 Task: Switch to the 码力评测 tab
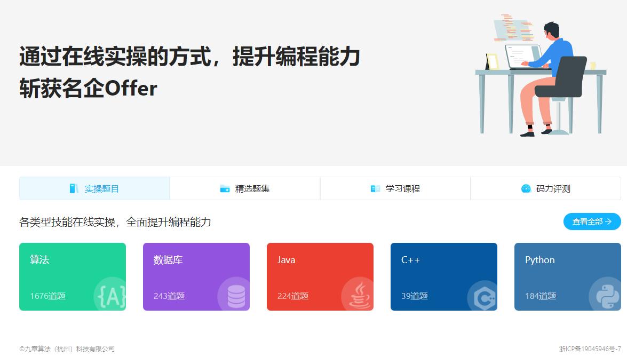(x=545, y=188)
